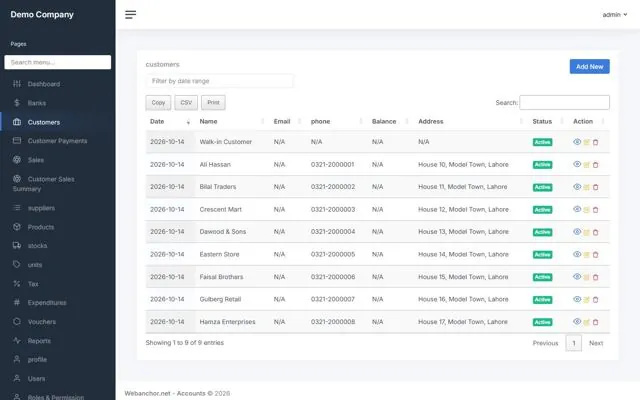View Walk-in Customer details eye icon
This screenshot has height=400, width=640.
pyautogui.click(x=577, y=142)
